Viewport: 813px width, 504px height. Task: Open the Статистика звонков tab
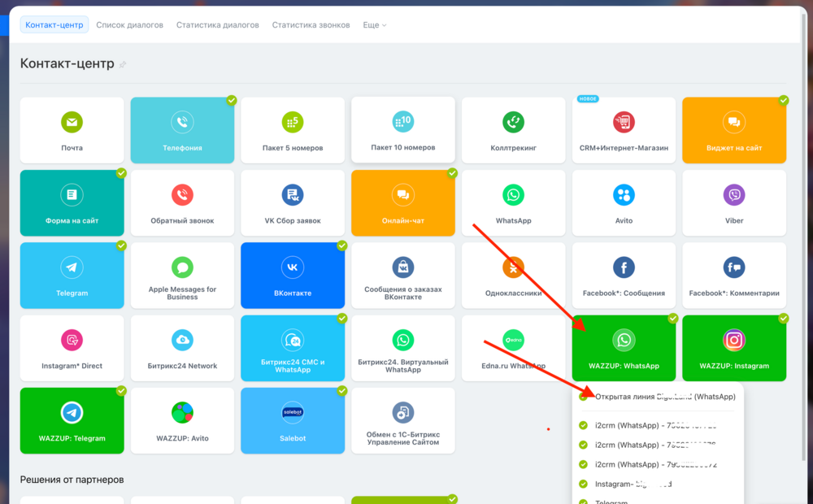(x=311, y=25)
